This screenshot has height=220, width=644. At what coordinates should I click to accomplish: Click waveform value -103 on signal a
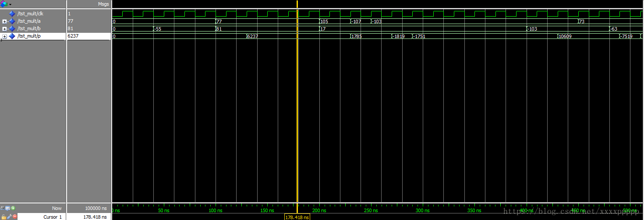(377, 21)
